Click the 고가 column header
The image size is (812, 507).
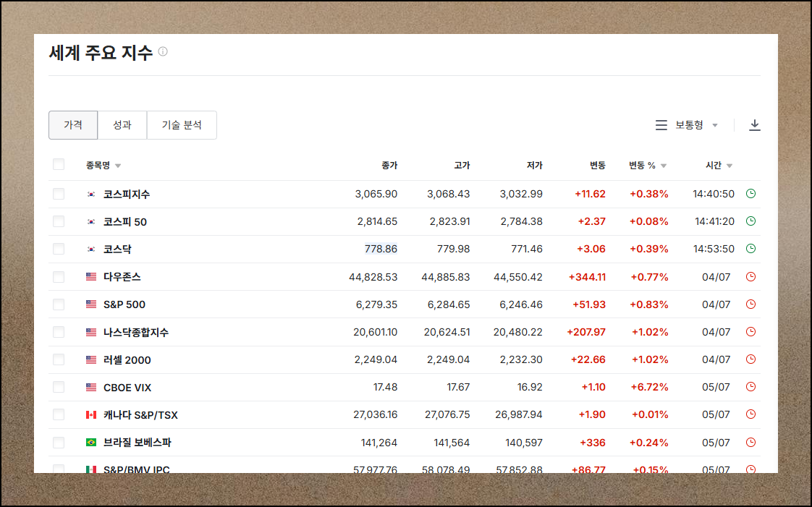(462, 166)
